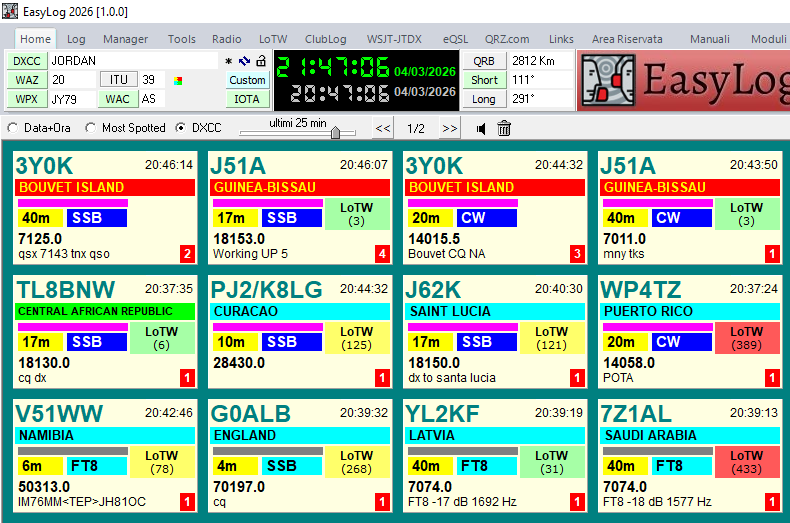The width and height of the screenshot is (790, 523).
Task: Select the G0ALB callsign spot
Action: [x=300, y=455]
